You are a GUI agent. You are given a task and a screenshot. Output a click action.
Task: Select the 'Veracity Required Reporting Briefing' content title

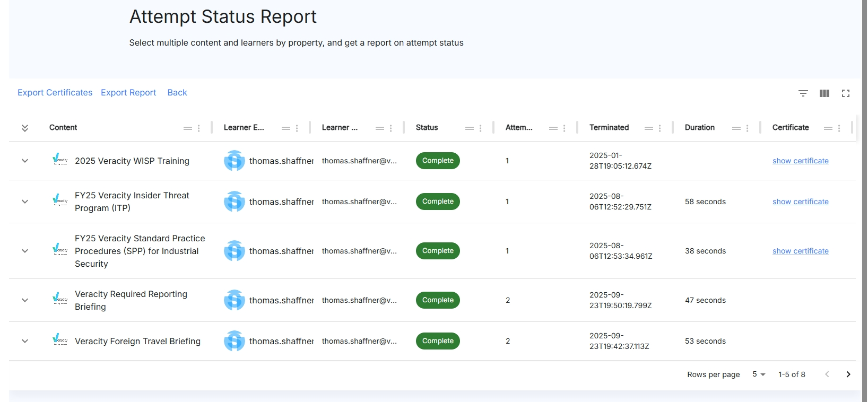(x=131, y=300)
